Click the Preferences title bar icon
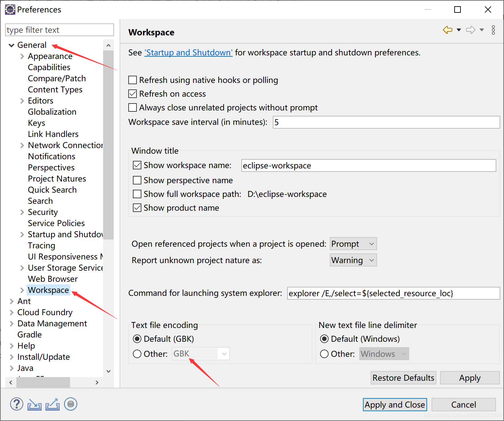The height and width of the screenshot is (421, 504). [x=10, y=10]
